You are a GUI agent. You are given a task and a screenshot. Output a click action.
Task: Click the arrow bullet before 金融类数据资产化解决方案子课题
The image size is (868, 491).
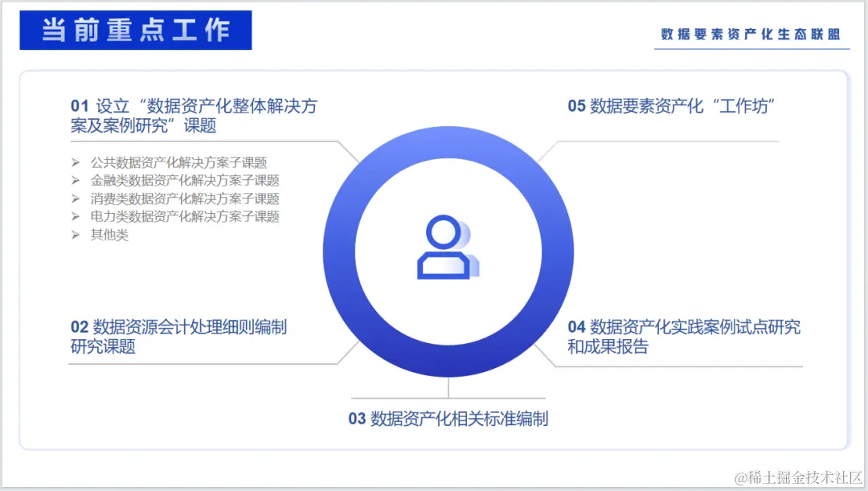point(76,180)
